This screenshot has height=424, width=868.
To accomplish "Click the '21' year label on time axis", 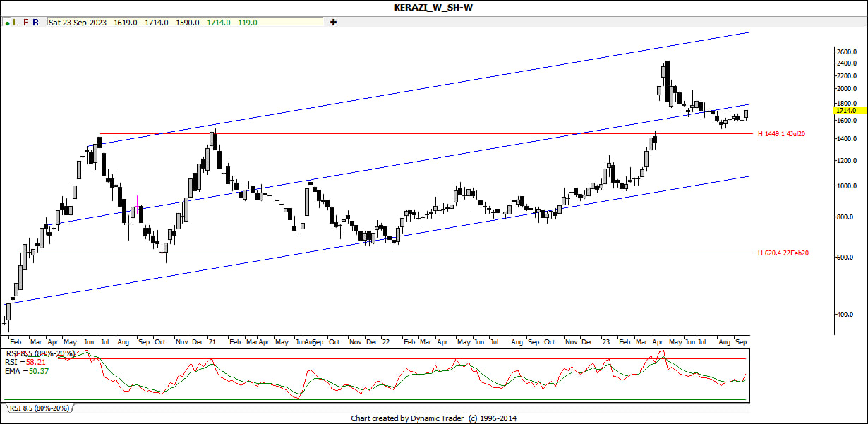I will (x=212, y=342).
